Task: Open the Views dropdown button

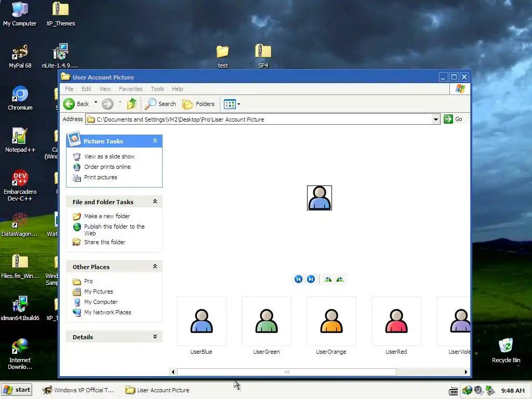Action: click(x=232, y=104)
